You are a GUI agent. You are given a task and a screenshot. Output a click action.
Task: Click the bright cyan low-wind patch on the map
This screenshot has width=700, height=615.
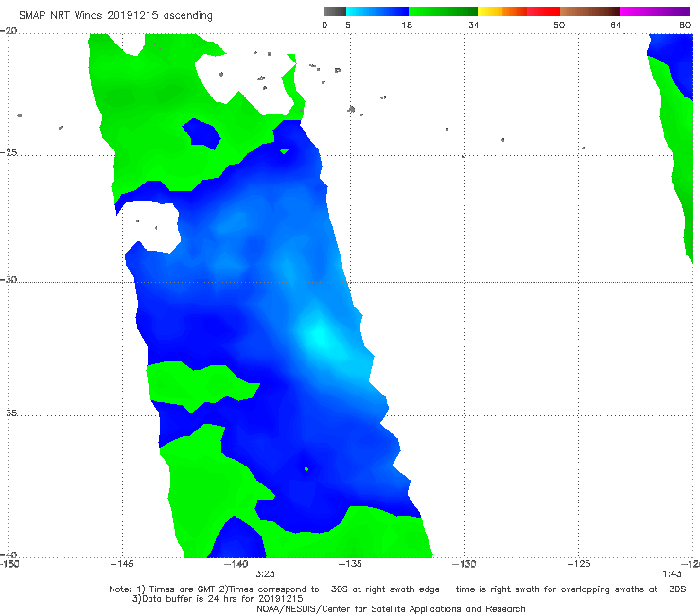click(320, 335)
